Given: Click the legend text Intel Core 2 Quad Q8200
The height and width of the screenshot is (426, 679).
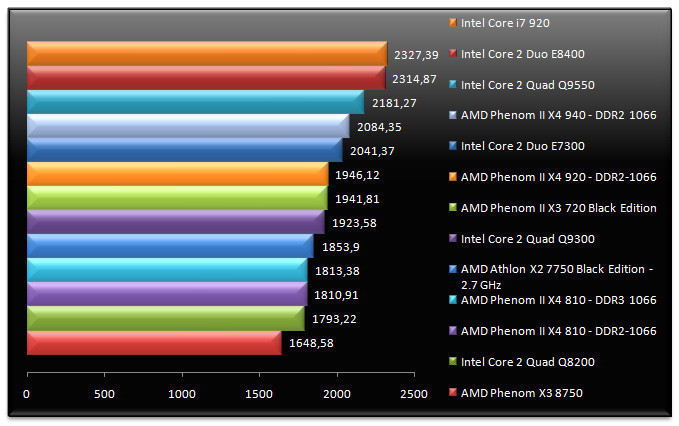Looking at the screenshot, I should point(528,362).
